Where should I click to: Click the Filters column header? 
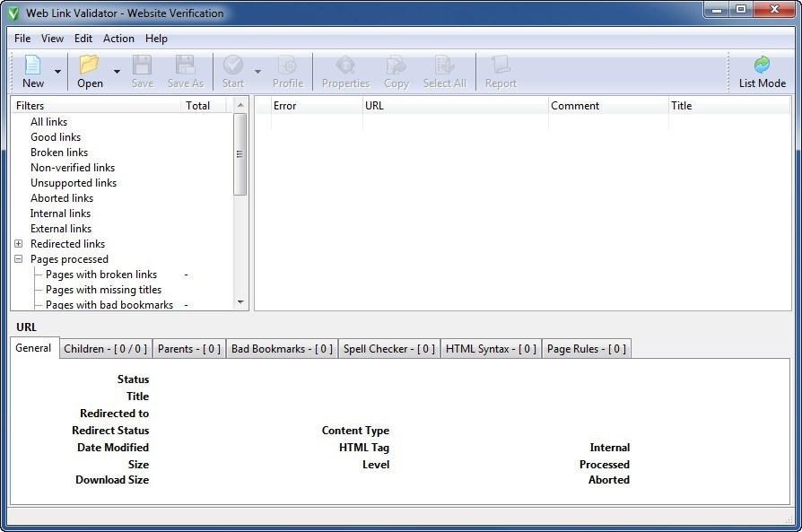pyautogui.click(x=96, y=105)
